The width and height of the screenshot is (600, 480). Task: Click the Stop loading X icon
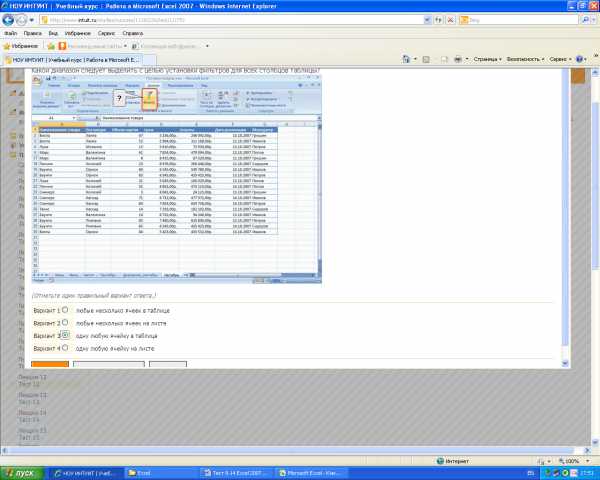451,20
